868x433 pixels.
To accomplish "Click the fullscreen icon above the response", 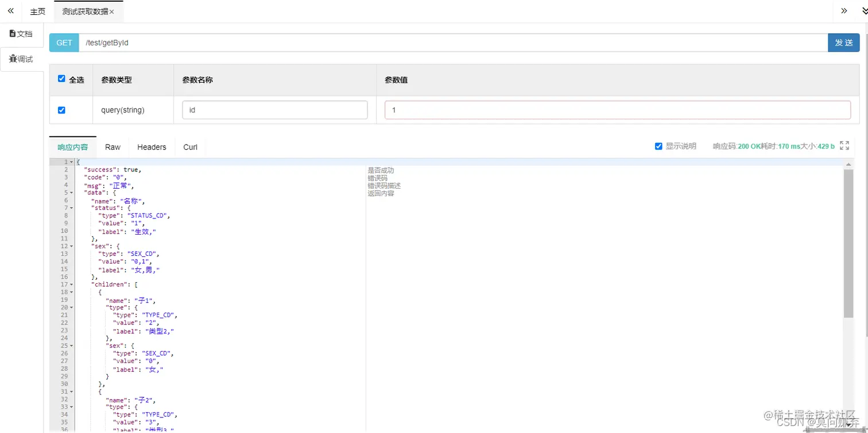I will click(x=844, y=146).
